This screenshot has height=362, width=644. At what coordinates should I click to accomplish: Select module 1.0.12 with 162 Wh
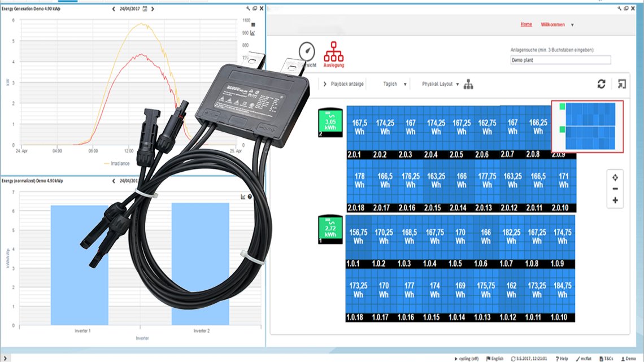(x=511, y=295)
